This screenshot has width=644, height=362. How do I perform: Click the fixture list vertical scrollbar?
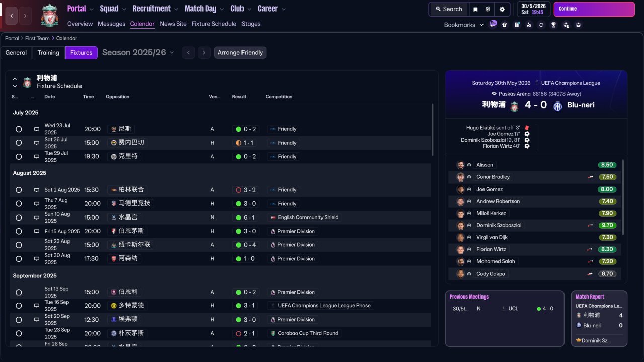pos(433,130)
